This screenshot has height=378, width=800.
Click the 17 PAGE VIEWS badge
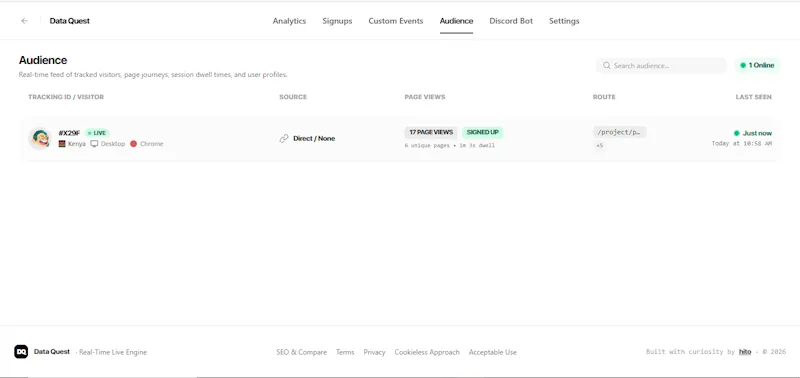431,132
